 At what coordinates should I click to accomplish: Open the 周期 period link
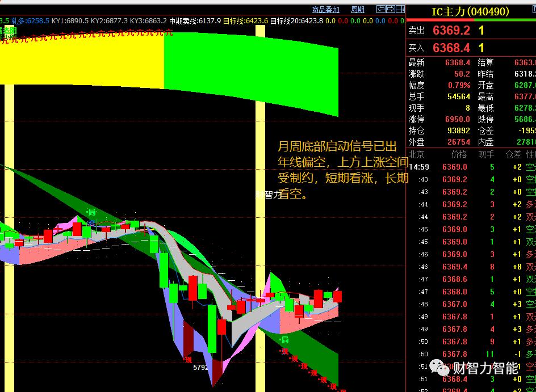click(x=358, y=10)
